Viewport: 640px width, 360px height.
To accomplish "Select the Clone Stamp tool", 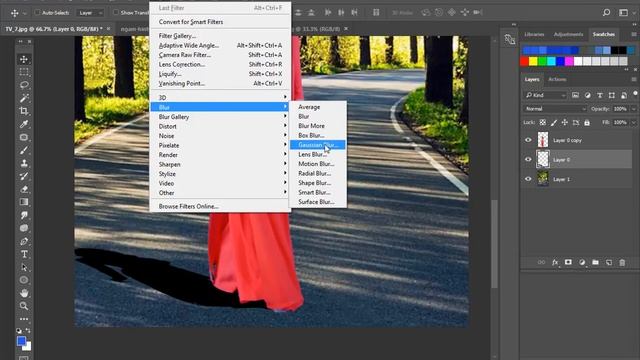I will click(24, 163).
